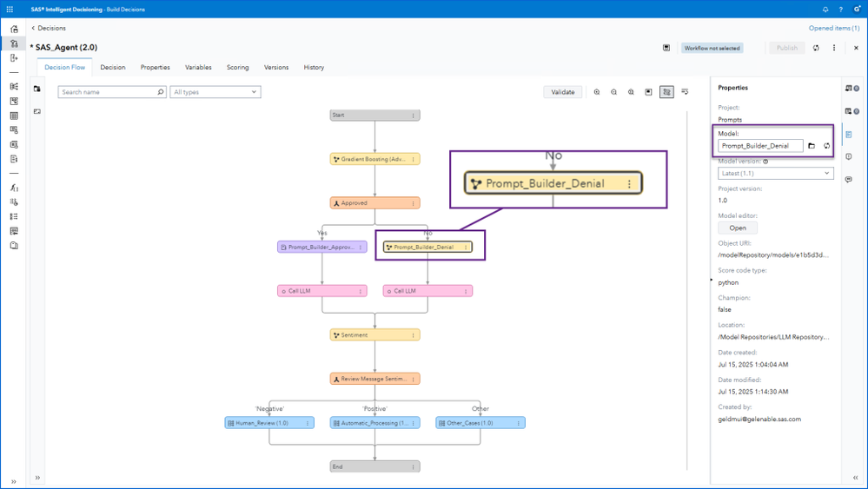Screen dimensions: 868x489
Task: Click the zoom in magnifier icon
Action: [597, 92]
